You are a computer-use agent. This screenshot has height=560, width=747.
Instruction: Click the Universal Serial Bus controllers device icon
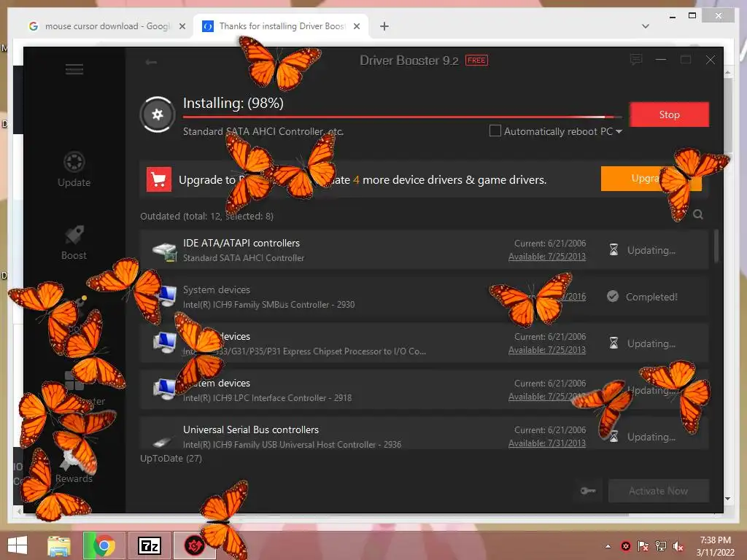click(x=162, y=441)
